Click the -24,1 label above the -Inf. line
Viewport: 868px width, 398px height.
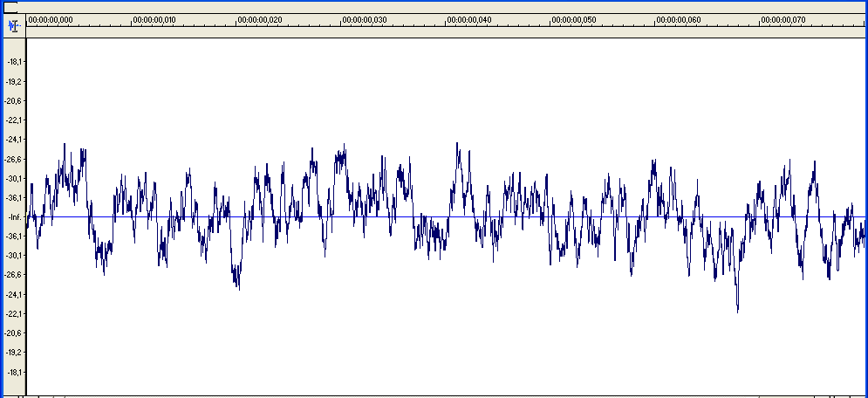pyautogui.click(x=15, y=140)
